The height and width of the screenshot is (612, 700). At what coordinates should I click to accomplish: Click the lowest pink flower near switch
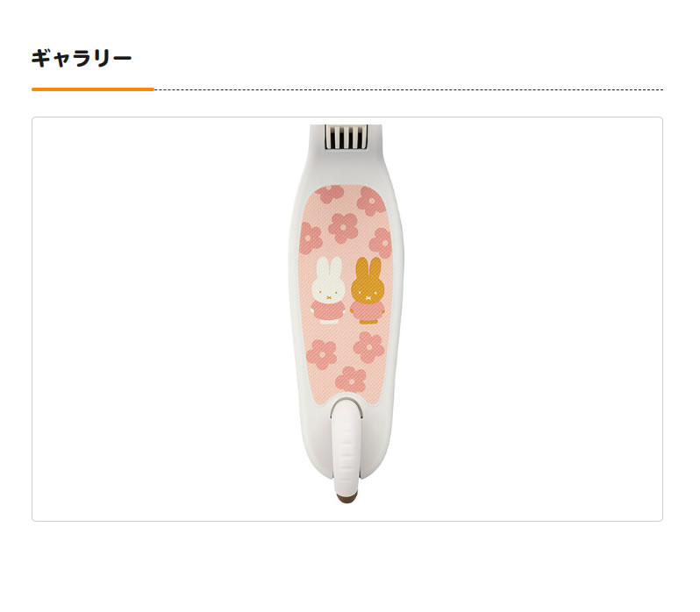tap(351, 380)
